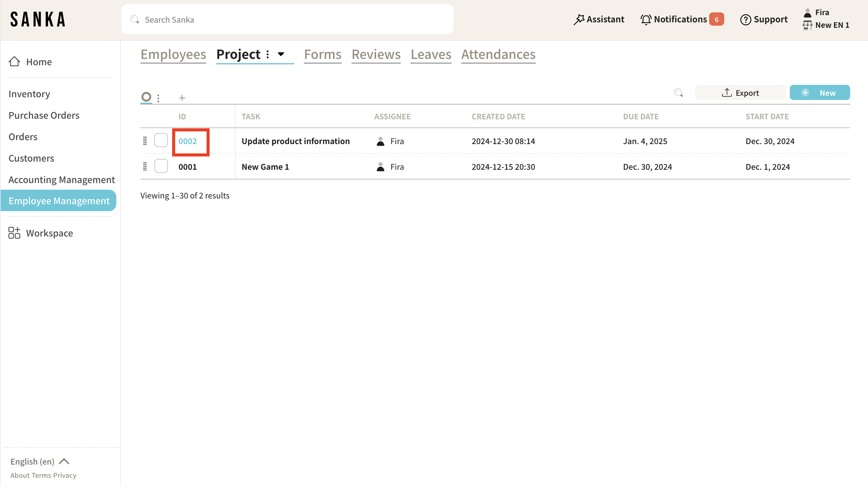The width and height of the screenshot is (868, 486).
Task: Expand the Project tab dropdown arrow
Action: (x=281, y=54)
